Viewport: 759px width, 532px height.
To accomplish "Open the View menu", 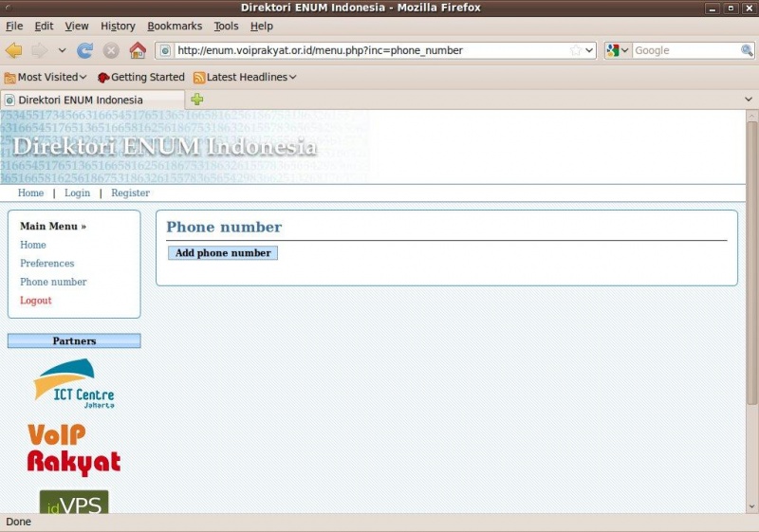I will click(x=77, y=27).
